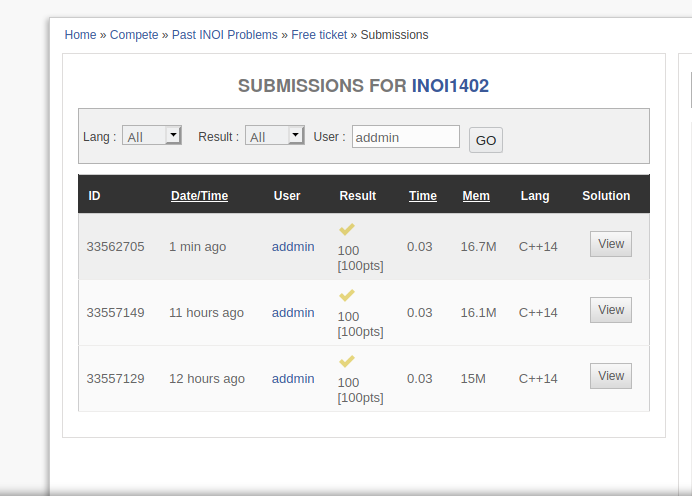The width and height of the screenshot is (692, 496).
Task: Open addmin profile for submission 33562705
Action: (293, 247)
